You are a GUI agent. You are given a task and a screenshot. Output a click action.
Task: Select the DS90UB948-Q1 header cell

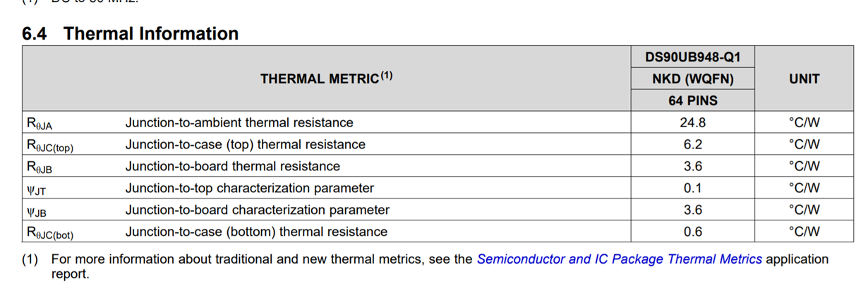(x=692, y=57)
